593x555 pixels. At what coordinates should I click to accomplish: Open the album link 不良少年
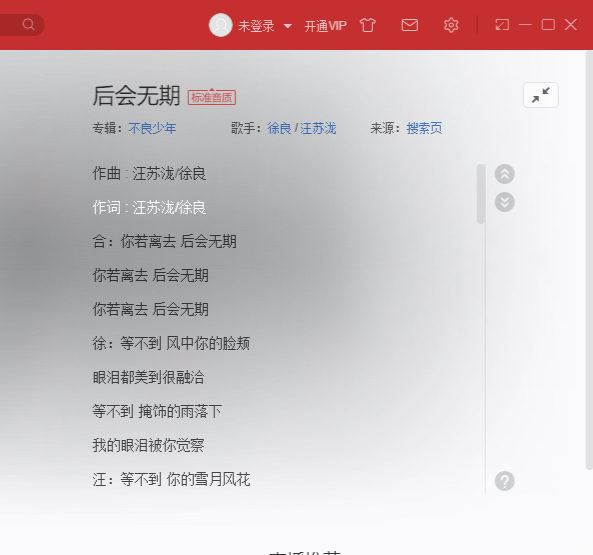[x=152, y=129]
